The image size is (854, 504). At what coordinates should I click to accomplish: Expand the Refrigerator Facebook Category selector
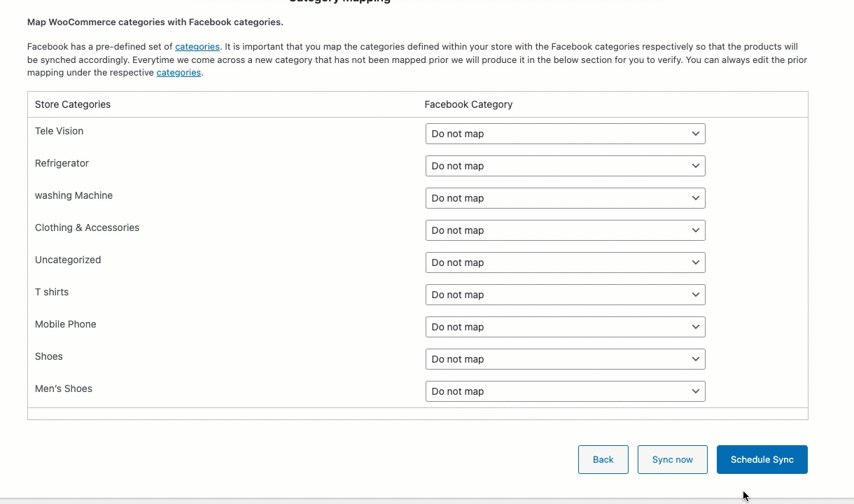(565, 166)
